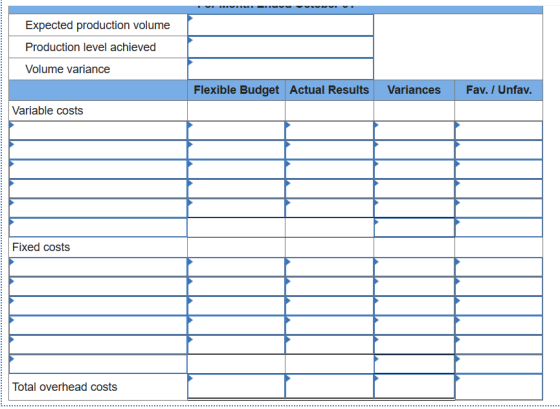Screen dimensions: 560x409
Task: Open the first fixed cost name dropdown
Action: (98, 267)
